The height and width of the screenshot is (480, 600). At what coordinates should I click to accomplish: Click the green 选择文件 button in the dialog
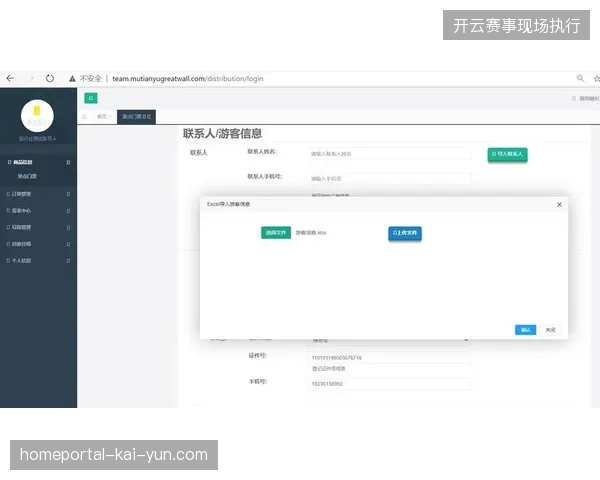pyautogui.click(x=276, y=233)
